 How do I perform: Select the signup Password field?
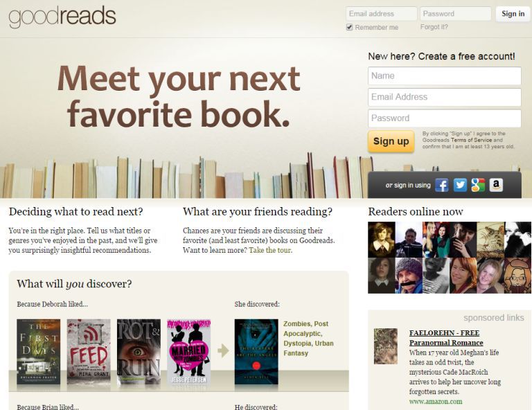445,118
